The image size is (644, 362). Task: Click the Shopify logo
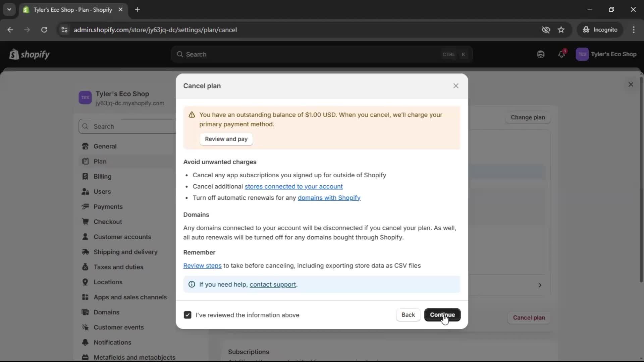30,54
